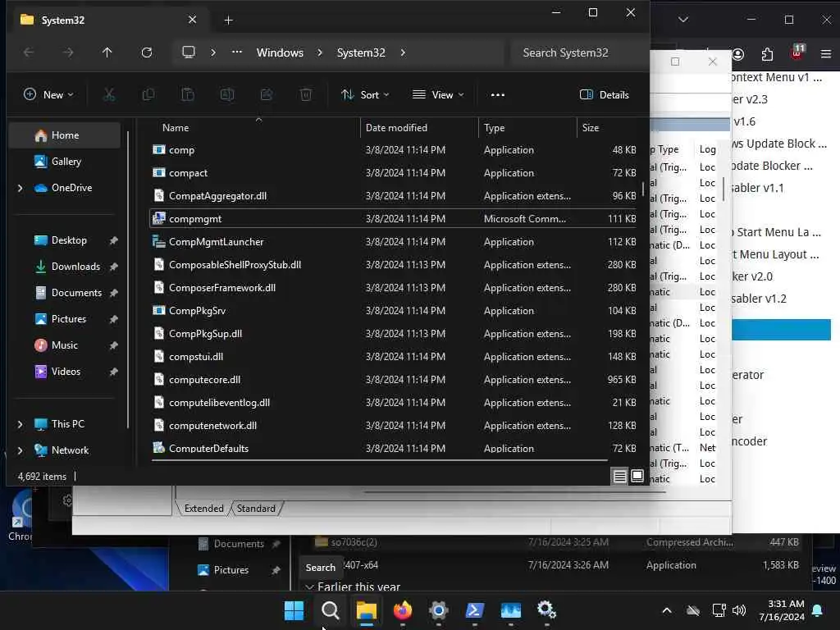This screenshot has height=630, width=840.
Task: Click the Firefox extensions puzzle icon
Action: [x=767, y=54]
